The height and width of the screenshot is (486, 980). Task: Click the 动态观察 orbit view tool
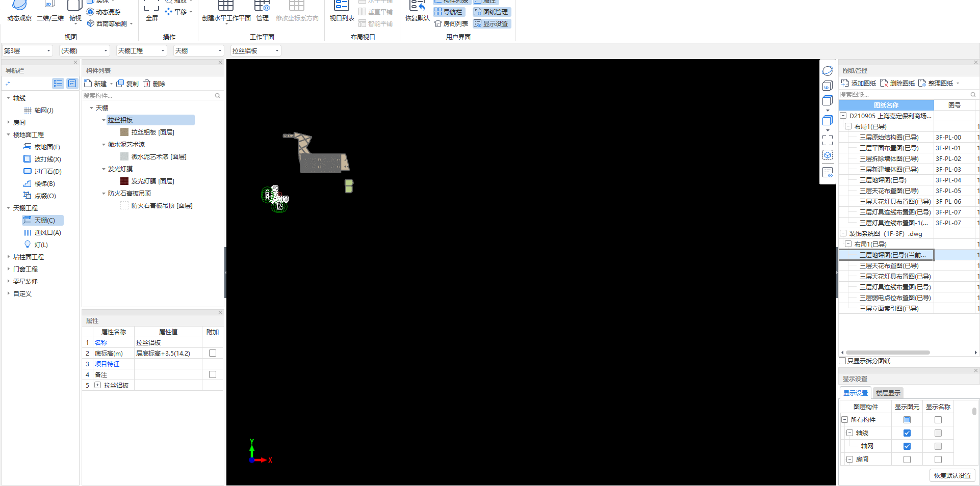tap(19, 11)
